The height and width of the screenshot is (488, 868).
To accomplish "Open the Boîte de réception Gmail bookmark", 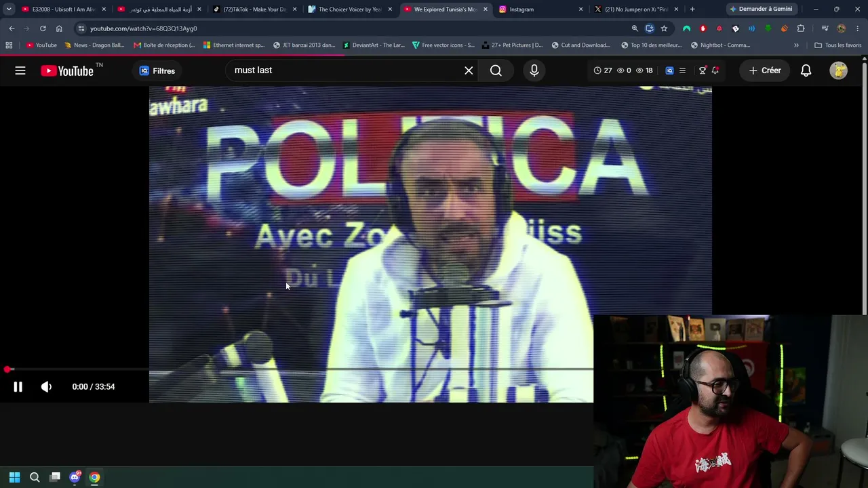I will 164,45.
